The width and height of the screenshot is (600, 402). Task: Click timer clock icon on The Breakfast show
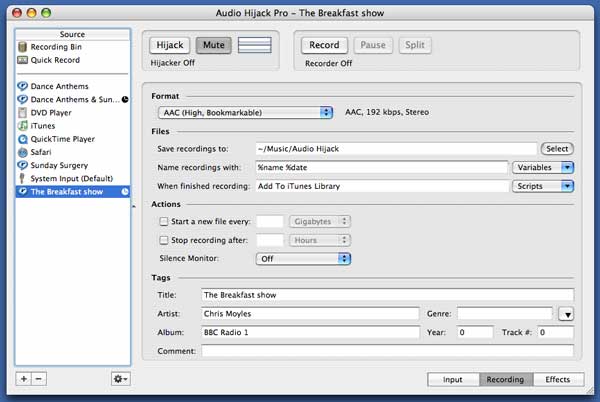tap(125, 192)
